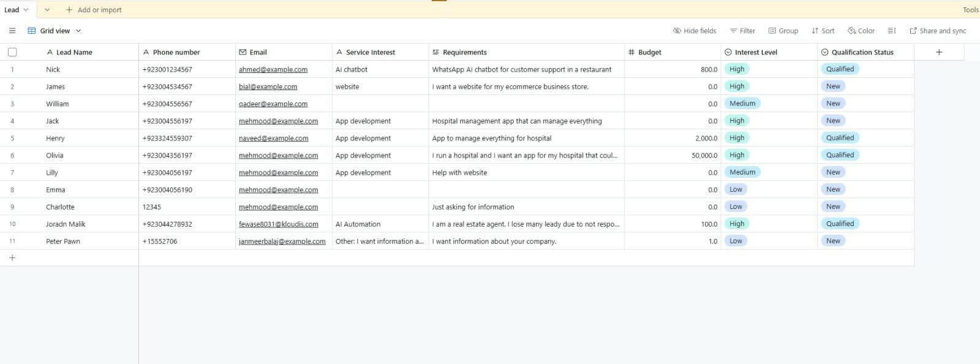Select the lead name Henry cell
The width and height of the screenshot is (980, 364).
click(x=91, y=138)
